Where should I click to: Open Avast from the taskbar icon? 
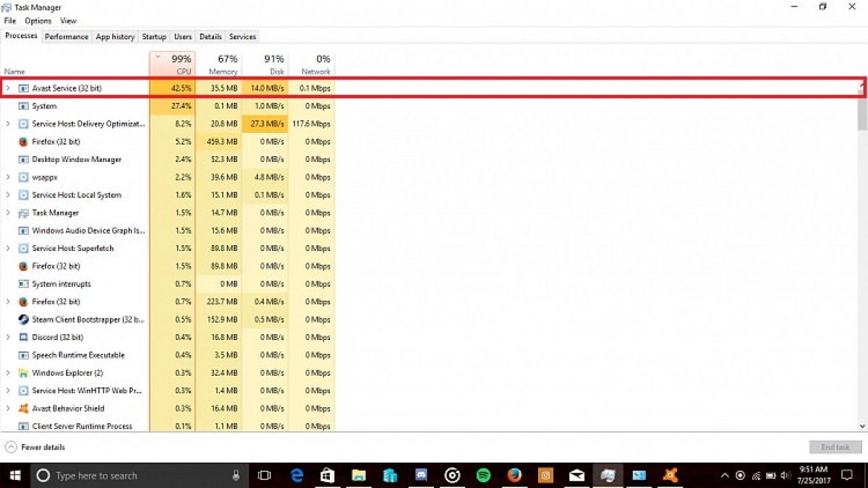671,476
